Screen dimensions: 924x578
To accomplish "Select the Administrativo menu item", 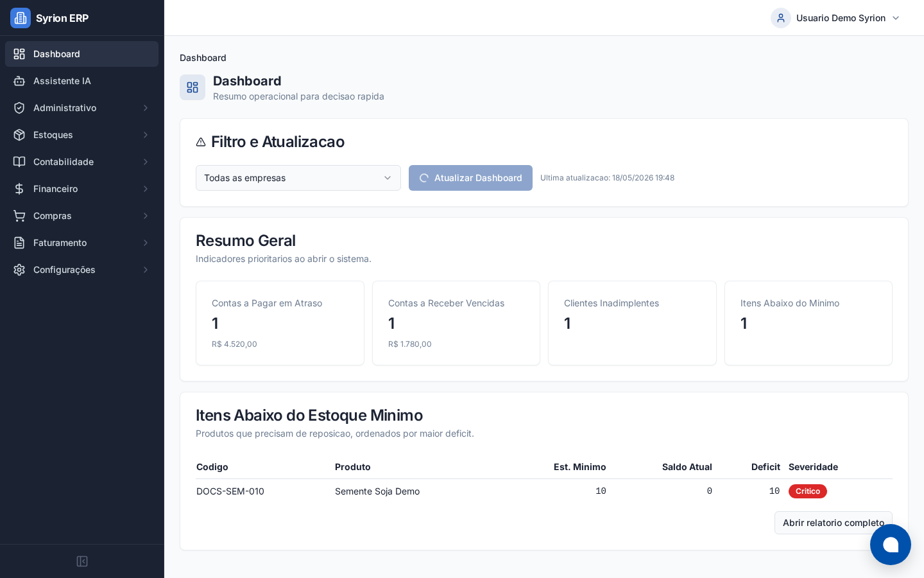I will (81, 108).
